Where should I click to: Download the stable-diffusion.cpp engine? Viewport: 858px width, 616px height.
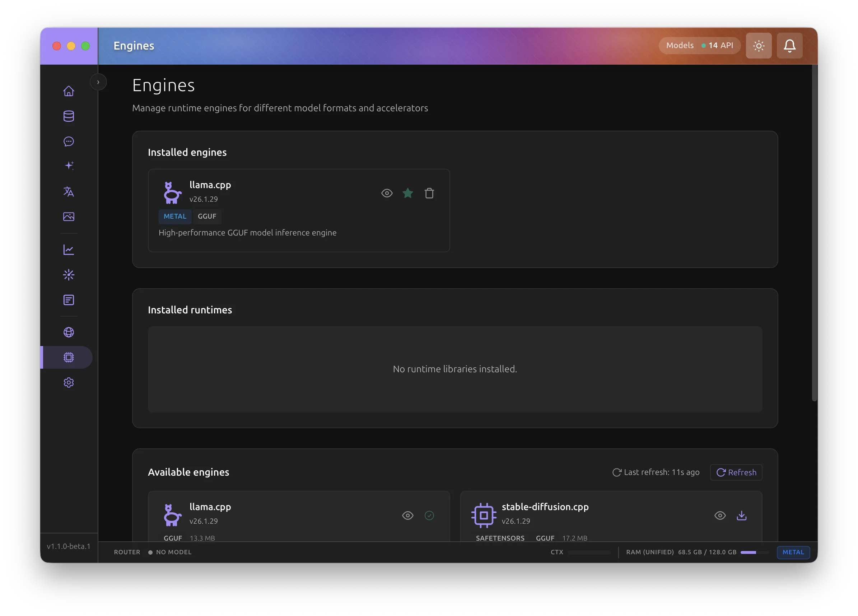[x=741, y=515]
